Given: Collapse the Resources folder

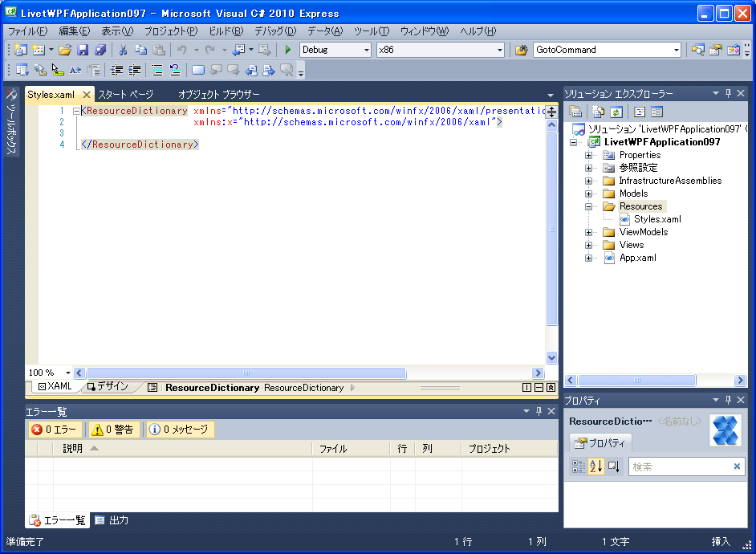Looking at the screenshot, I should [588, 206].
